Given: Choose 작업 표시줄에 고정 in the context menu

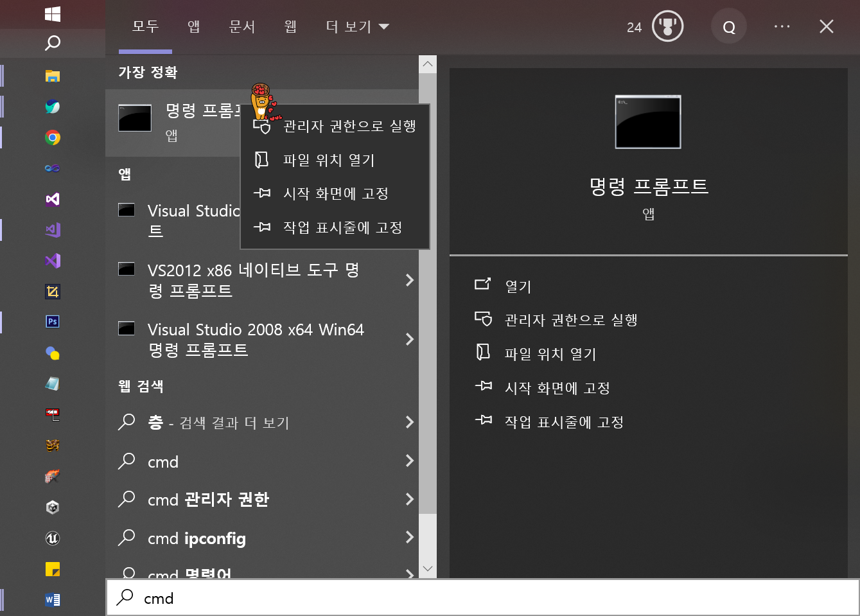Looking at the screenshot, I should coord(335,227).
